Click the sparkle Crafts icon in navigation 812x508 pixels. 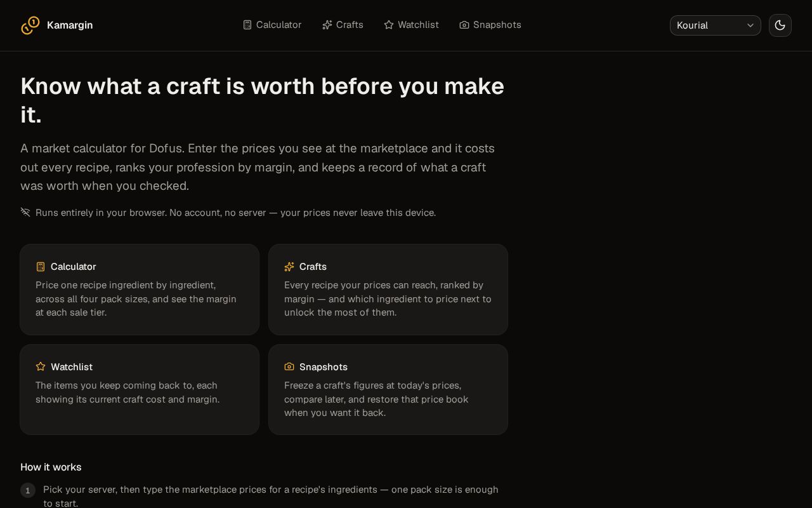(x=327, y=25)
